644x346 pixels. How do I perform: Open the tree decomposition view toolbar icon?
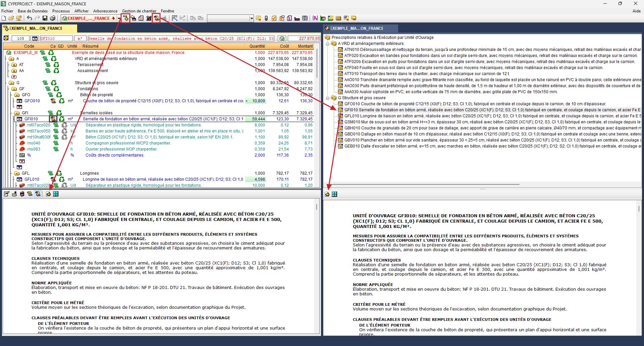[125, 18]
